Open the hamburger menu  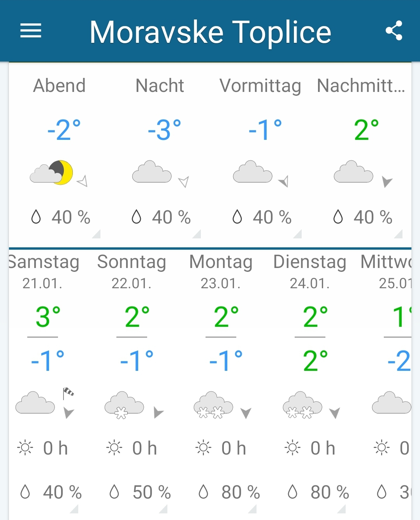click(x=31, y=30)
